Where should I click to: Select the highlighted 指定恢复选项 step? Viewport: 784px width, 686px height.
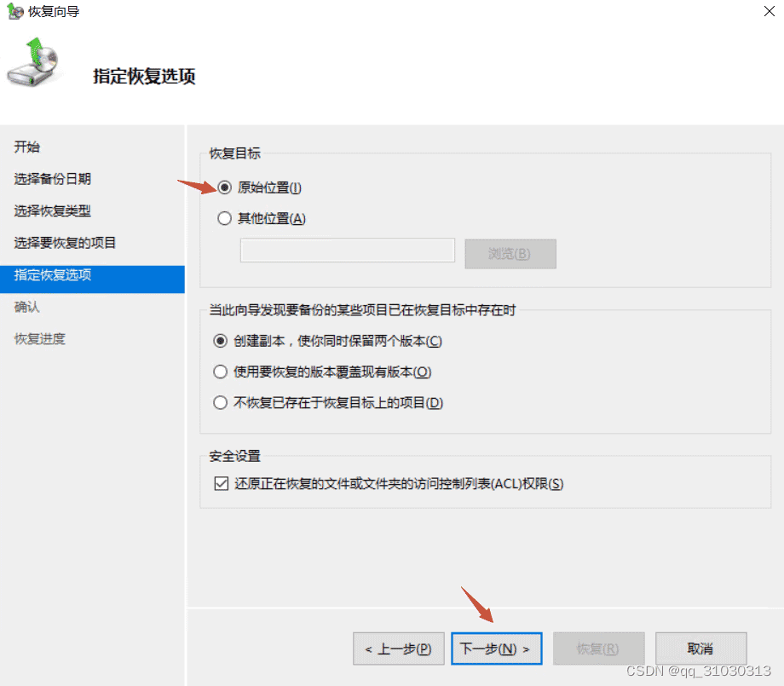click(92, 279)
